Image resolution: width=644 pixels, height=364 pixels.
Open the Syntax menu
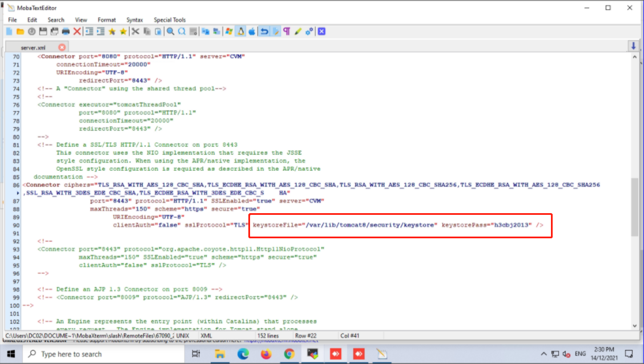(135, 20)
